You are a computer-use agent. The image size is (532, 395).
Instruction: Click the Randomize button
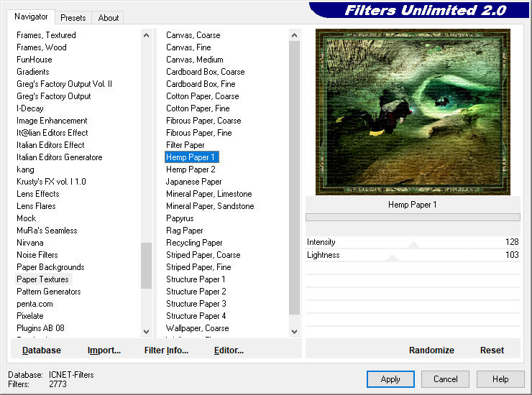point(431,350)
